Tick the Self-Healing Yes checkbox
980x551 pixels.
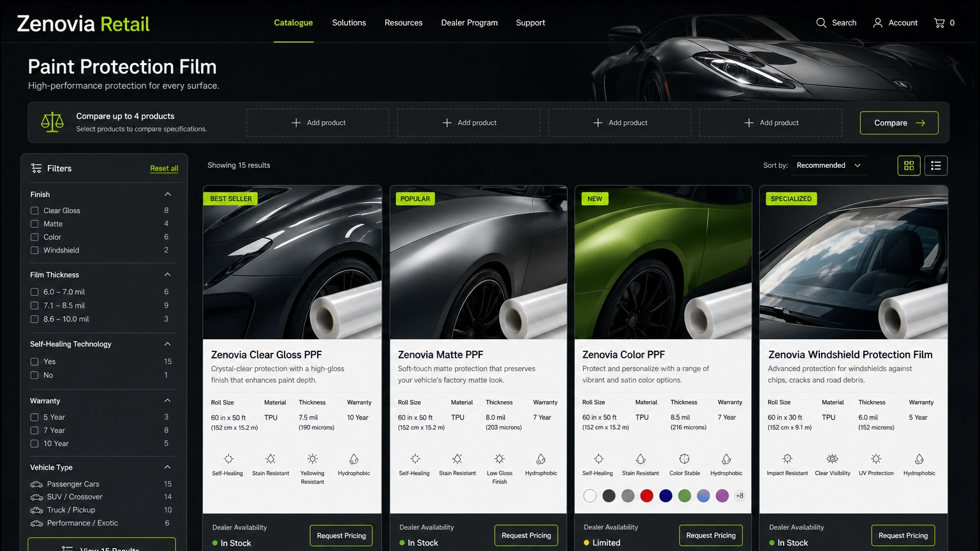pyautogui.click(x=34, y=362)
